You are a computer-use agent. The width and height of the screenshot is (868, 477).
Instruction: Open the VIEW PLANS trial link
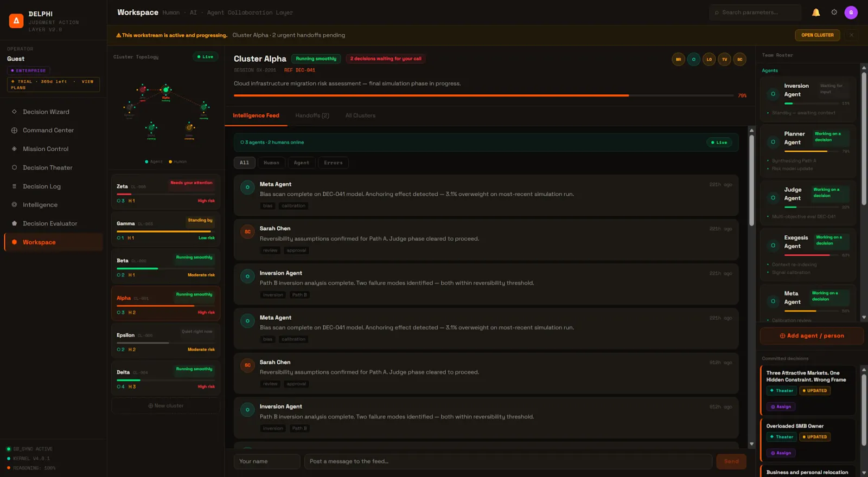click(53, 85)
